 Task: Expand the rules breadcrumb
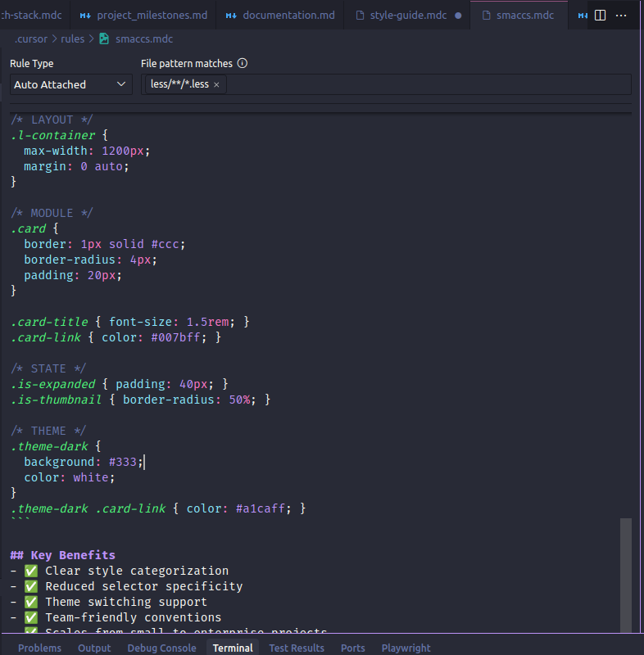coord(72,38)
